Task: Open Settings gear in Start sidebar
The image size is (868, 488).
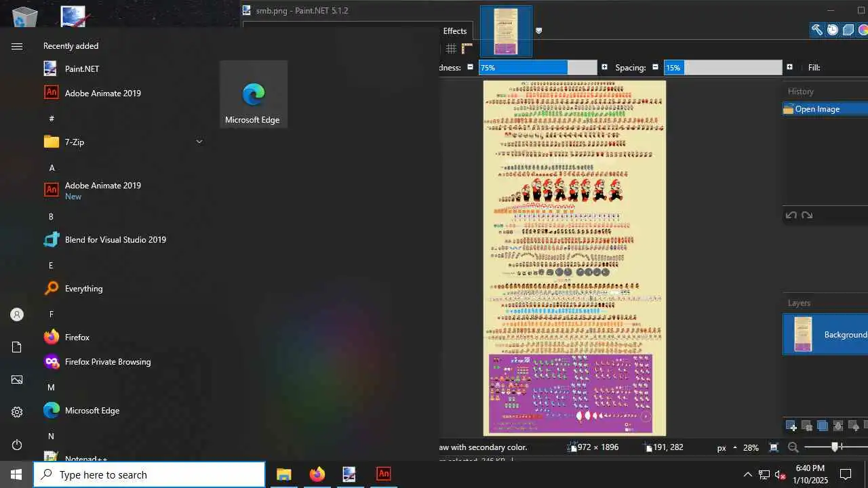Action: [x=17, y=412]
